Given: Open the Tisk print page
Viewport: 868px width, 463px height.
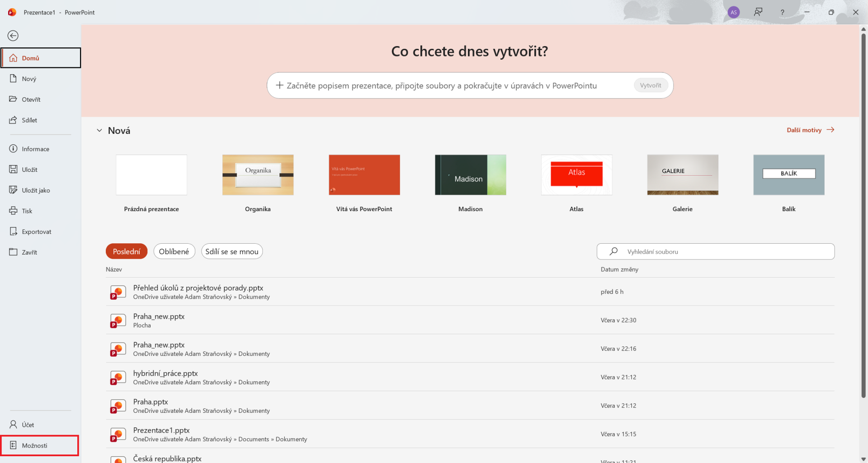Looking at the screenshot, I should click(41, 211).
